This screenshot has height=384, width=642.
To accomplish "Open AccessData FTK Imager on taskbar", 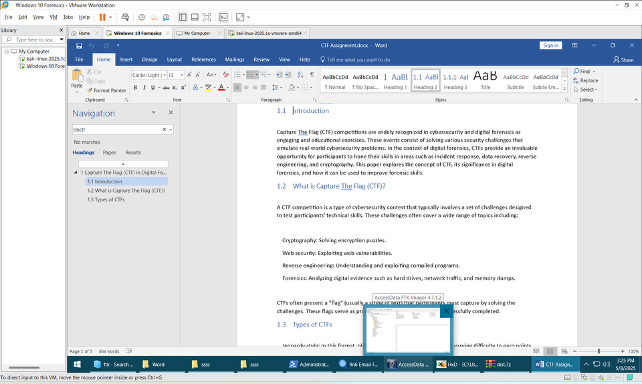I will pos(407,364).
